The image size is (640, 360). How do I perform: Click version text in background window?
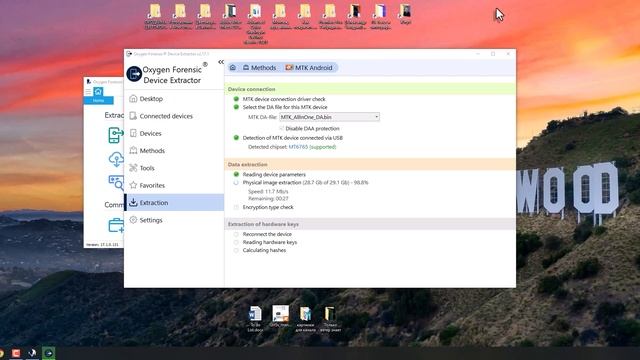coord(102,244)
